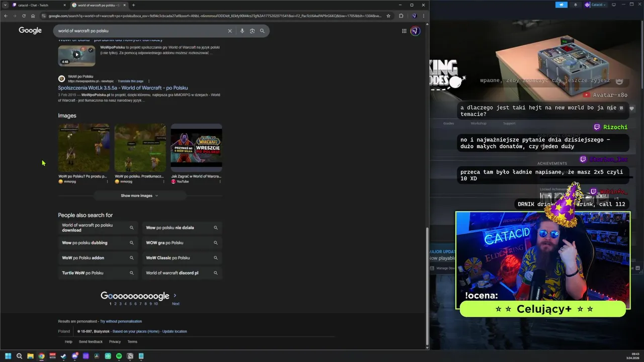
Task: Open Steam from the taskbar
Action: [x=63, y=356]
